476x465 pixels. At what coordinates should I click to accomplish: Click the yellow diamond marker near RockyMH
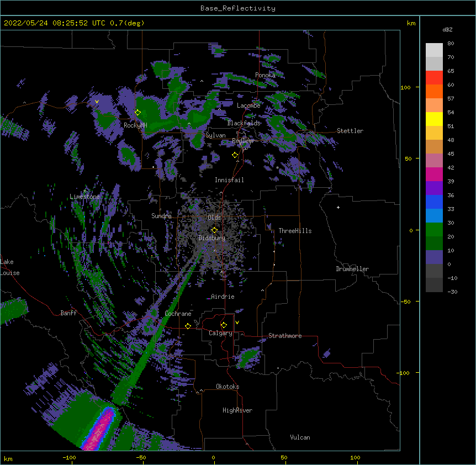pyautogui.click(x=138, y=113)
